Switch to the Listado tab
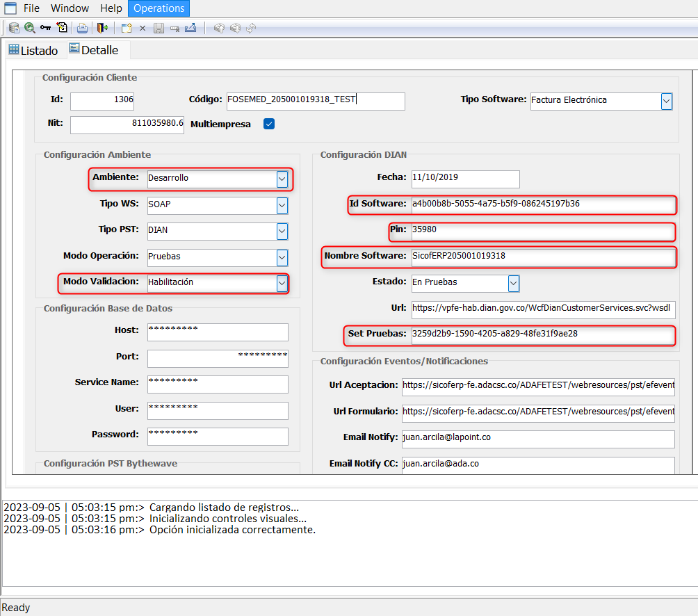 33,50
